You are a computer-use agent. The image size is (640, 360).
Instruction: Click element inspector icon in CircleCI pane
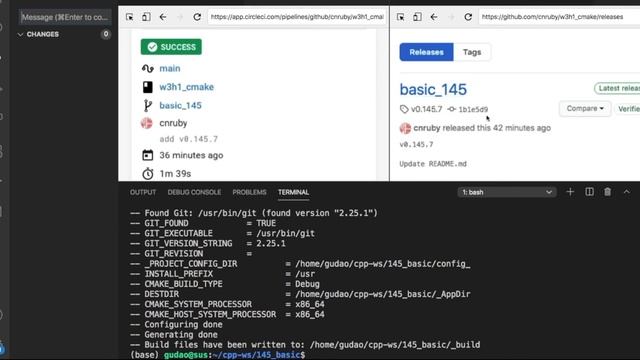129,17
